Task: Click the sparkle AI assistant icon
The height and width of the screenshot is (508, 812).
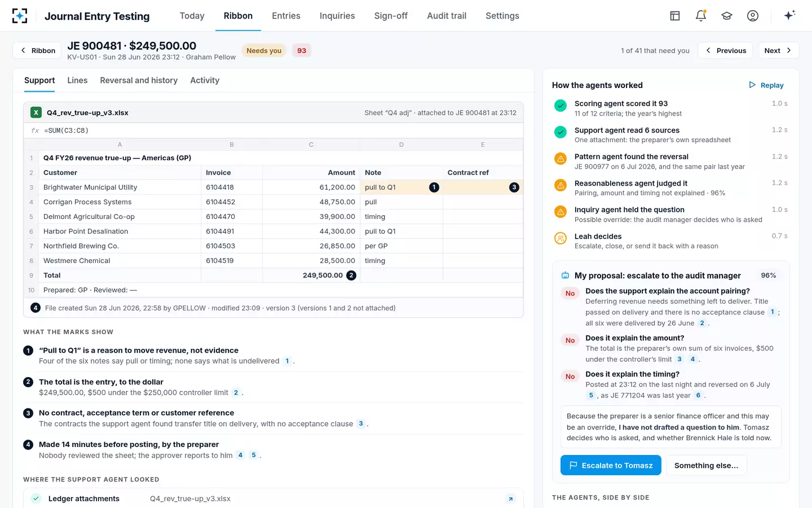Action: click(x=789, y=15)
